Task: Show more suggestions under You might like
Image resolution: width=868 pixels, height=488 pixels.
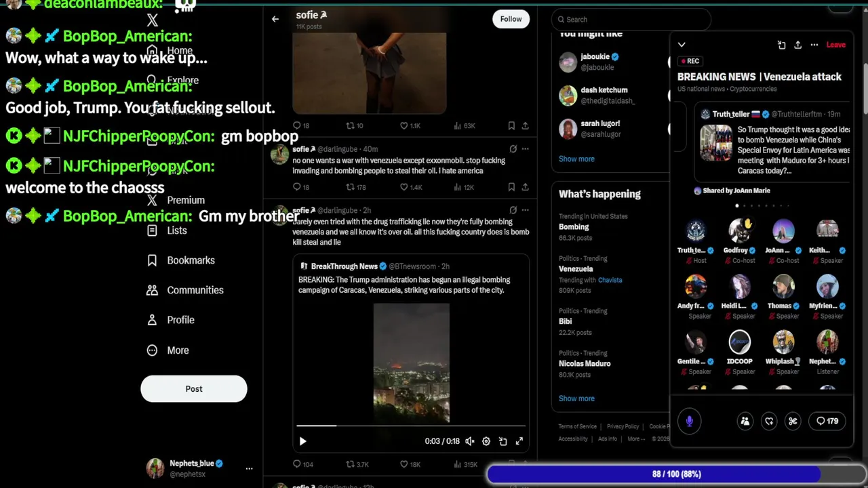Action: click(576, 159)
